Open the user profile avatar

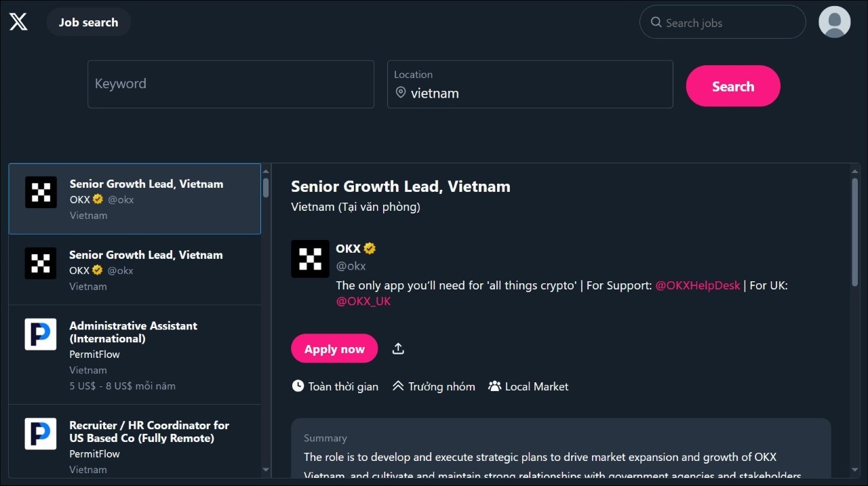[x=835, y=22]
